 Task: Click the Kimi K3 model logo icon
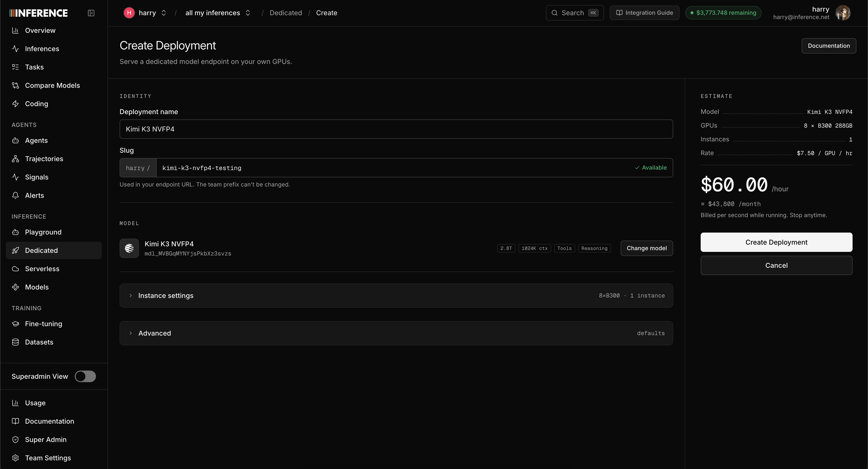pos(129,248)
